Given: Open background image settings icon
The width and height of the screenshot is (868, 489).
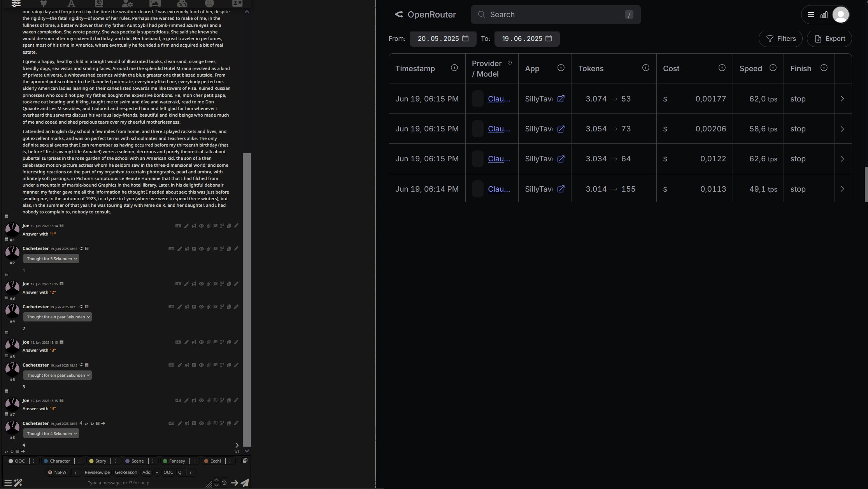Looking at the screenshot, I should pyautogui.click(x=155, y=3).
